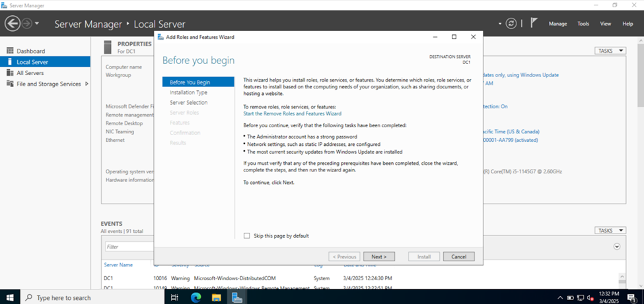Maximize the Add Roles wizard window
Viewport: 644px width, 304px height.
(454, 37)
